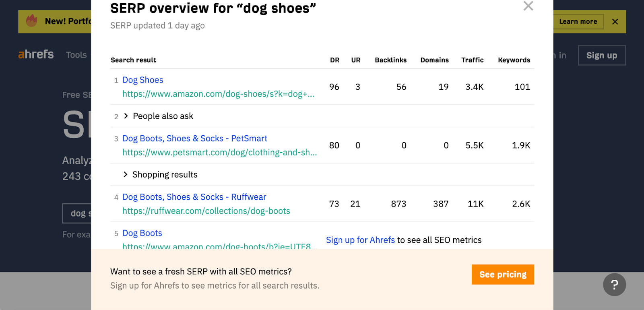
Task: Click the DR value 80
Action: tap(334, 145)
